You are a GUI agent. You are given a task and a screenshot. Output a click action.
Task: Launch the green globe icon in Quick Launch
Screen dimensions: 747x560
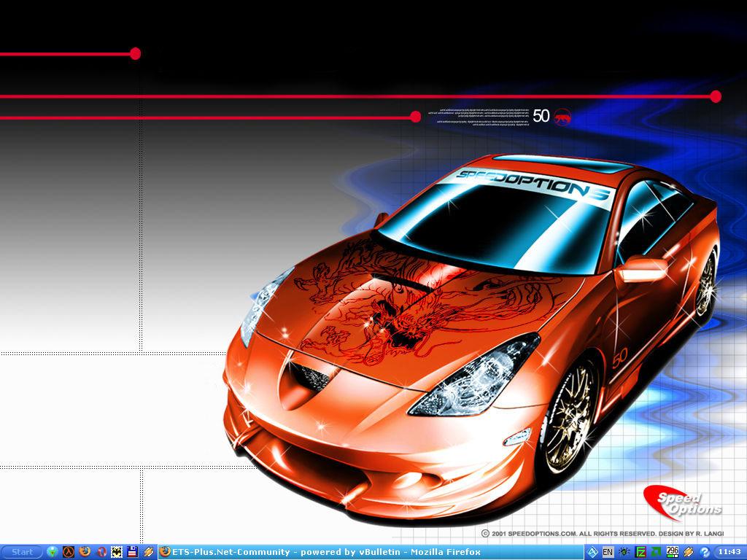[x=53, y=552]
